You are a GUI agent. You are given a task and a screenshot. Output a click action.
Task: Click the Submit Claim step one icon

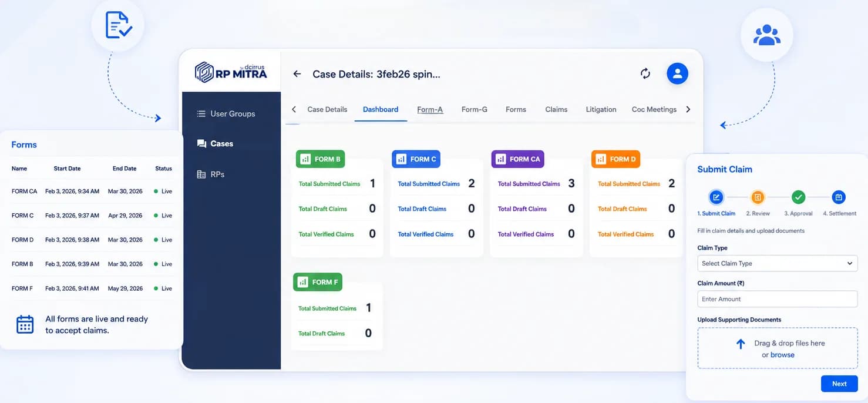(x=716, y=197)
